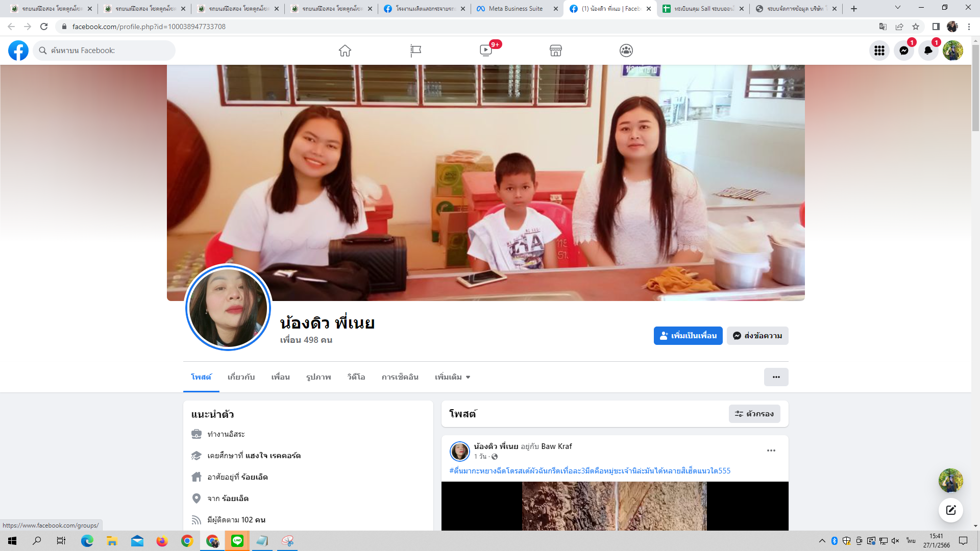Switch to the เกี่ยวกับ tab
This screenshot has height=551, width=980.
tap(241, 377)
